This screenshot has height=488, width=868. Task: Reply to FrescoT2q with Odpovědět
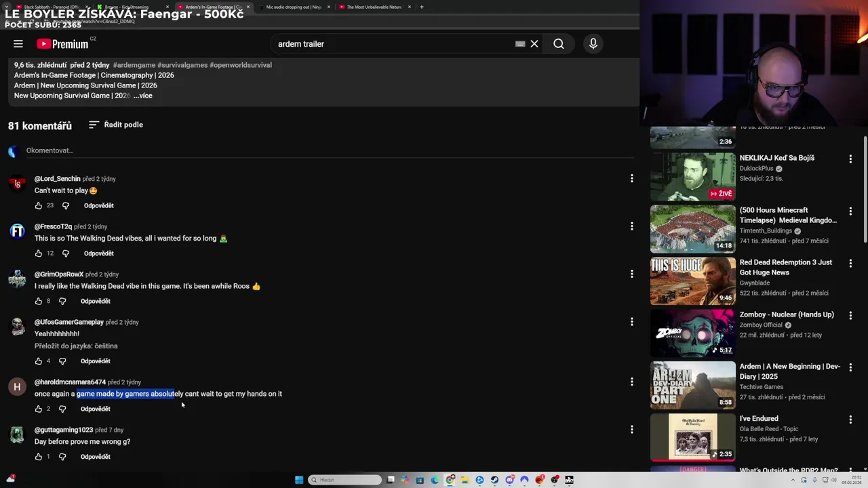click(x=99, y=253)
